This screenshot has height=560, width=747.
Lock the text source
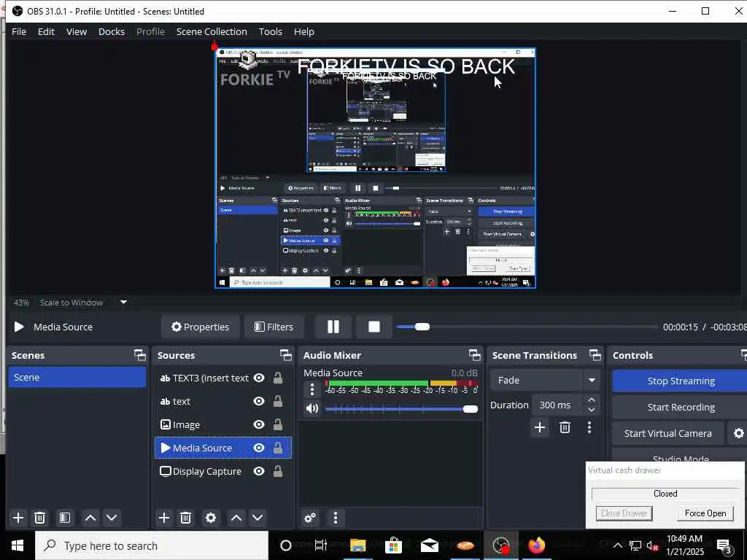tap(278, 402)
